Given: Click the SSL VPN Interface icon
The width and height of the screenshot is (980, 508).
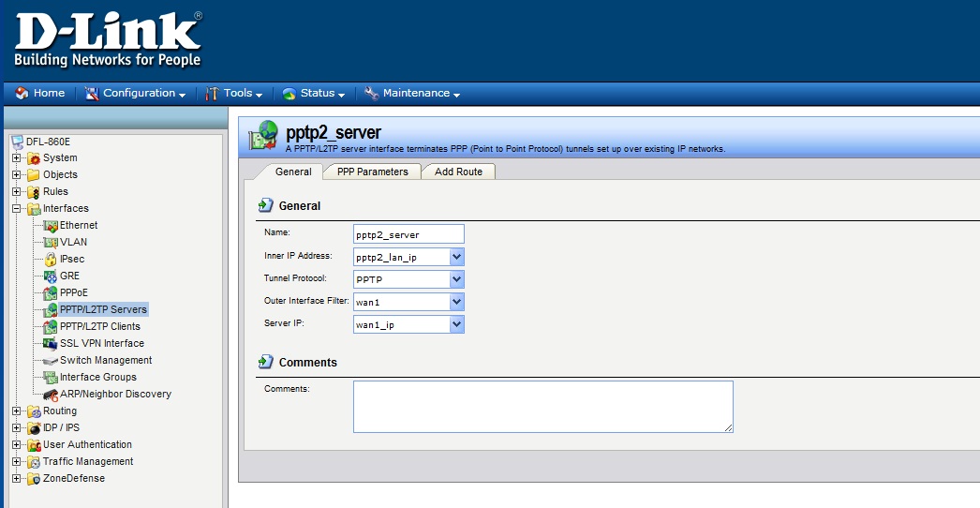Looking at the screenshot, I should coord(51,344).
